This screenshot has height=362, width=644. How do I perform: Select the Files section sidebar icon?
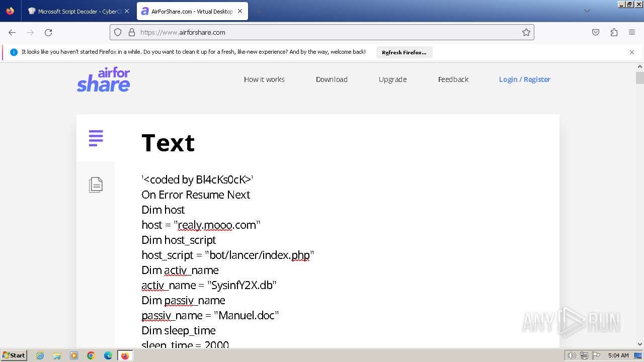click(96, 185)
